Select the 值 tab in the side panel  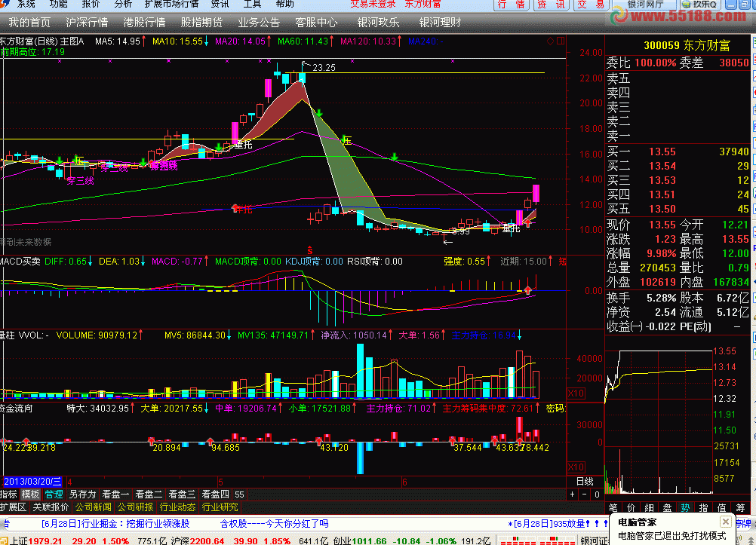(722, 507)
